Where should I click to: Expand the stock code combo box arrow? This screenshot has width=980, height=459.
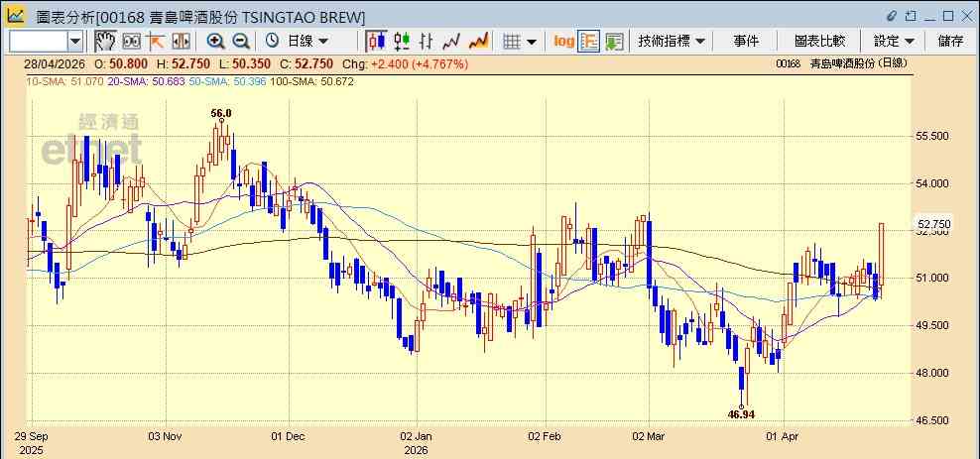point(75,42)
